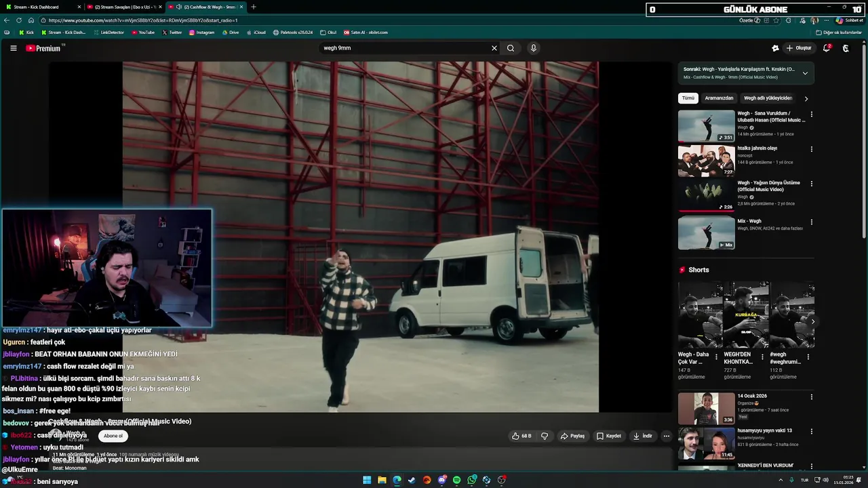
Task: Open options menu for 14 Ocak 2026 video
Action: click(x=811, y=397)
